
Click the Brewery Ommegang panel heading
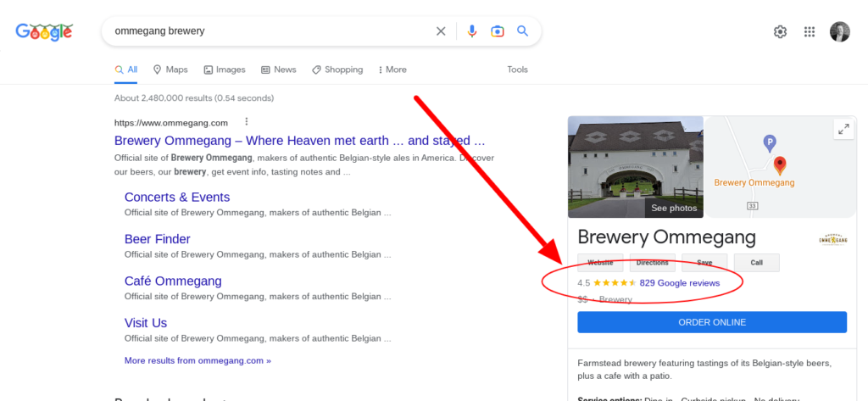(666, 237)
